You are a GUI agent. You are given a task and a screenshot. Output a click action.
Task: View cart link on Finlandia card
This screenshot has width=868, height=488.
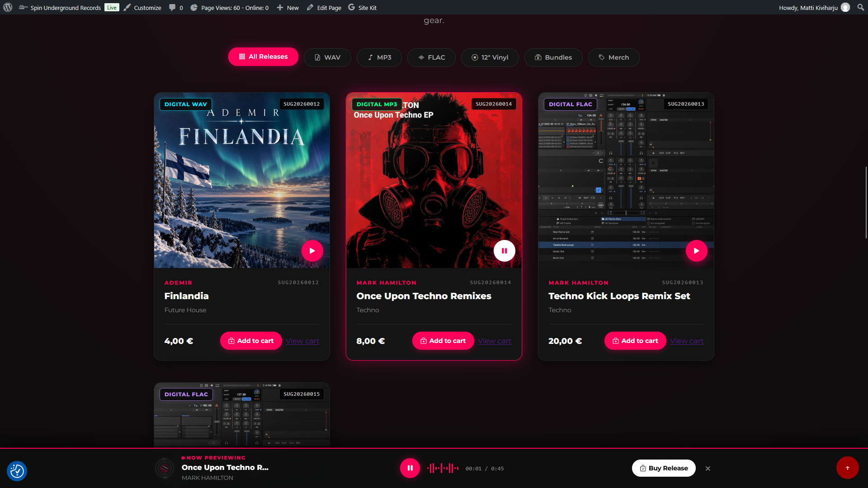pyautogui.click(x=302, y=341)
